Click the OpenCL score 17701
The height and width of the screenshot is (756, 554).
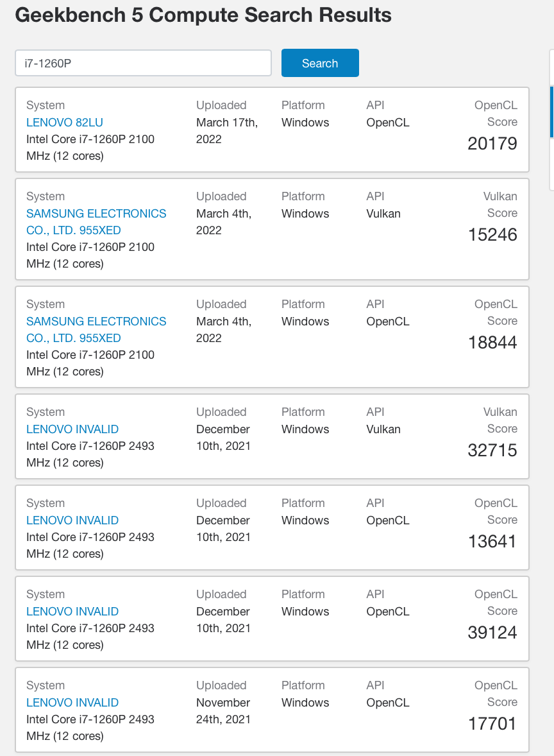click(492, 723)
